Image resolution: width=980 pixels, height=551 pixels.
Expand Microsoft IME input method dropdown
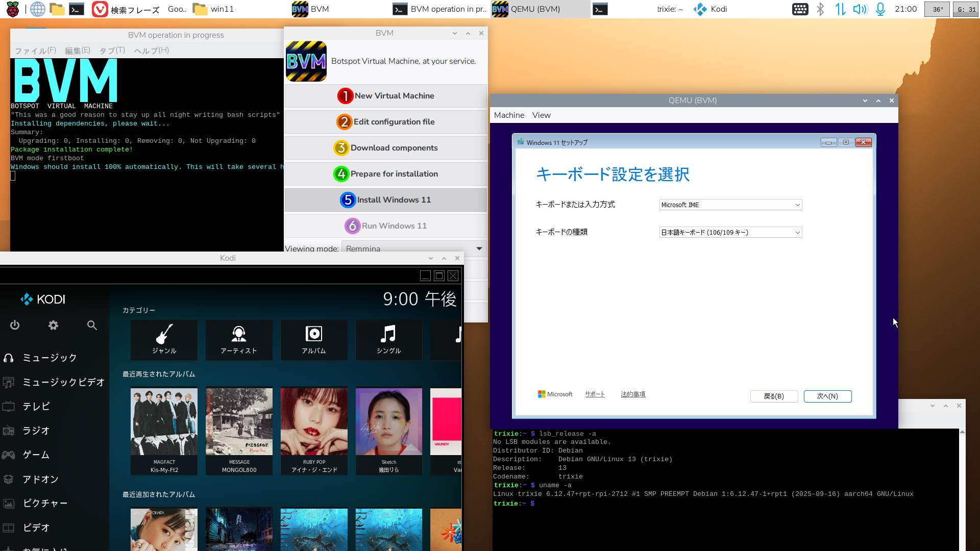click(x=730, y=205)
